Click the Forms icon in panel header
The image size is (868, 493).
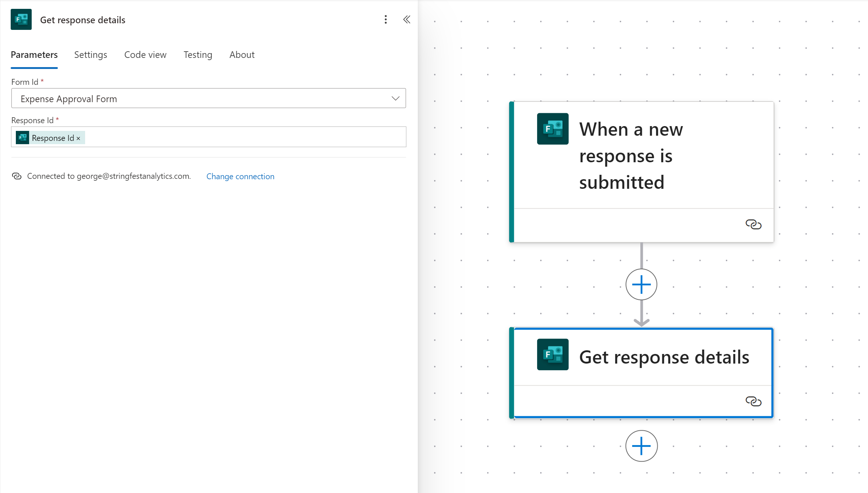[21, 20]
